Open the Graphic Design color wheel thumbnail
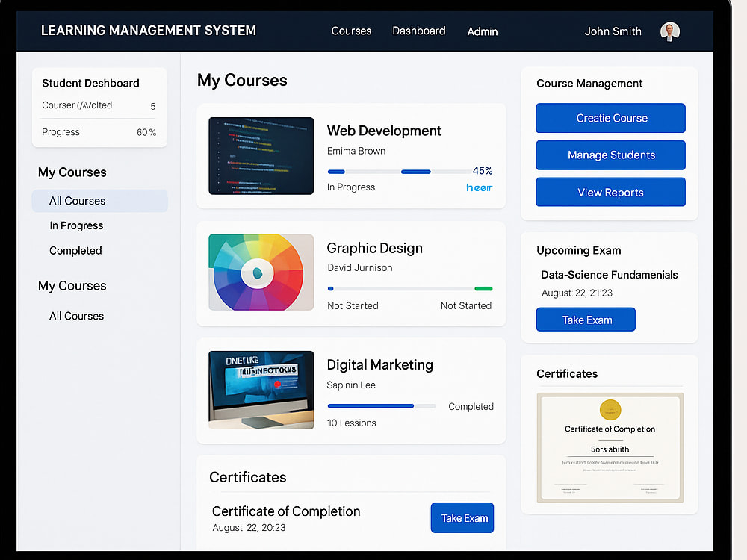The height and width of the screenshot is (560, 747). click(261, 273)
